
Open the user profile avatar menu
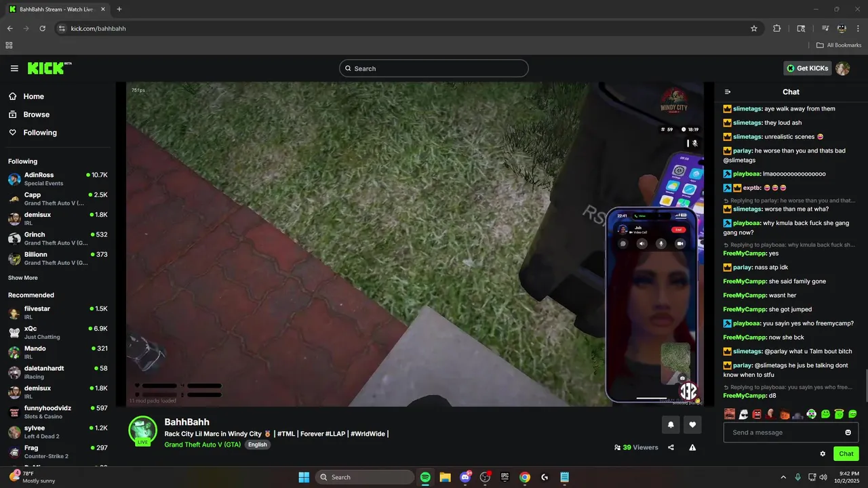843,68
